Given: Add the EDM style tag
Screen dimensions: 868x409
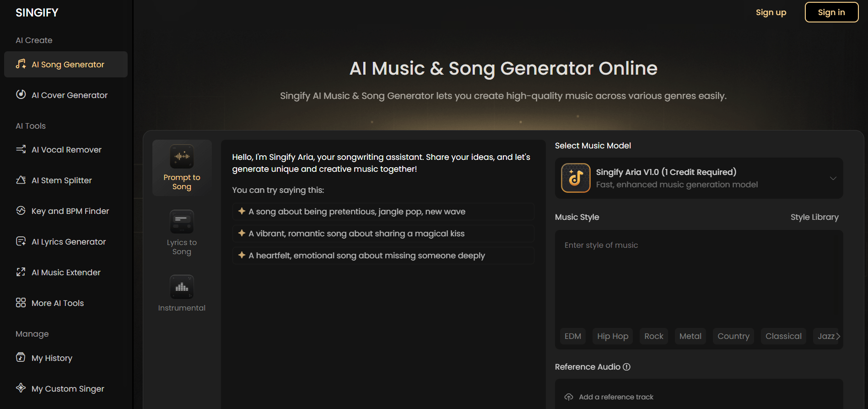Looking at the screenshot, I should coord(573,336).
